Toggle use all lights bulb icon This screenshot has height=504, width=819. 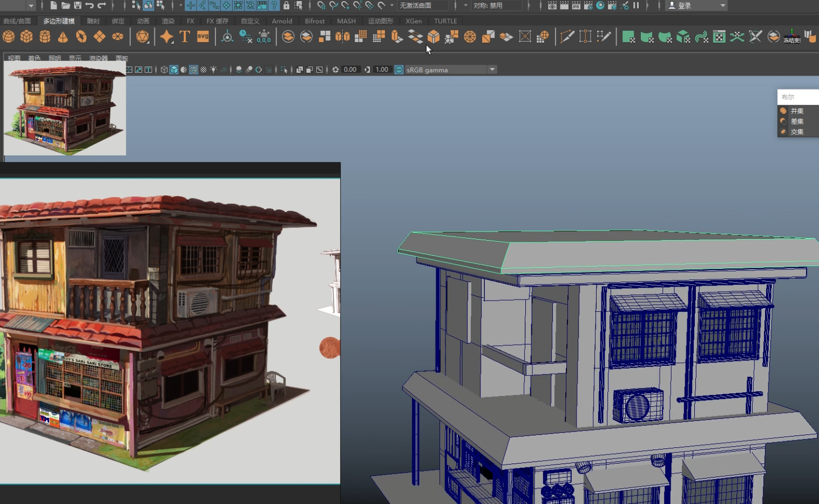point(213,70)
